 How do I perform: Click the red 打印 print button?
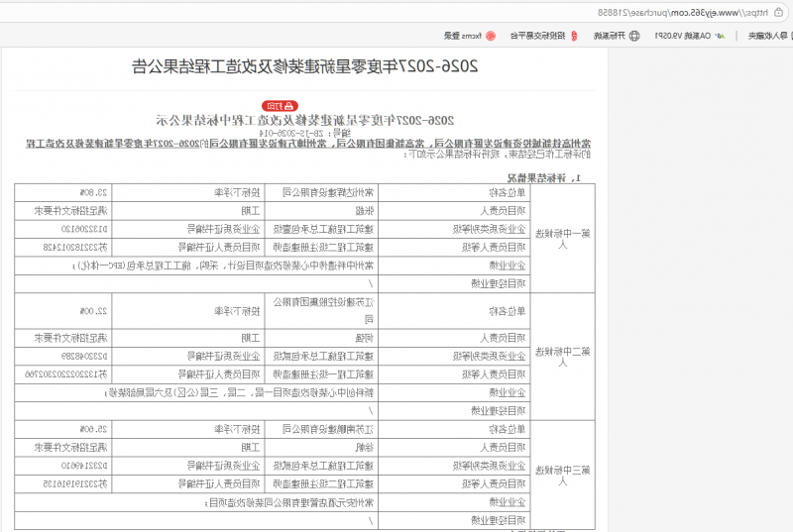[280, 106]
